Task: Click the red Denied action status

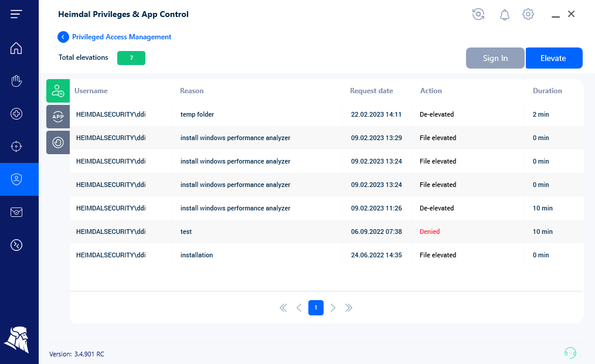Action: click(430, 232)
